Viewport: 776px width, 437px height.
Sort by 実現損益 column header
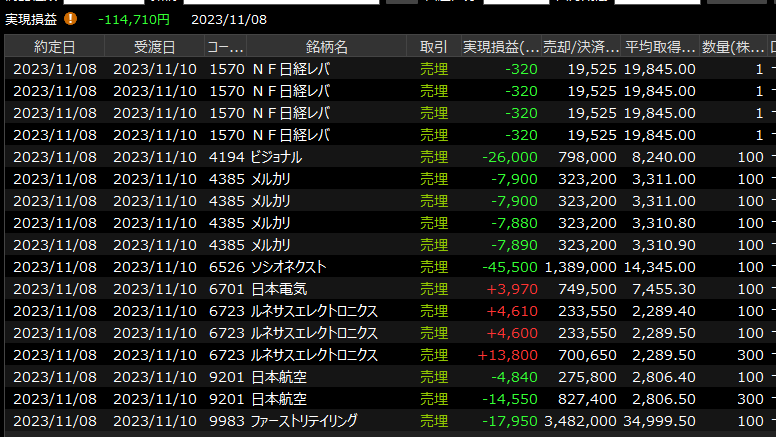pyautogui.click(x=501, y=47)
